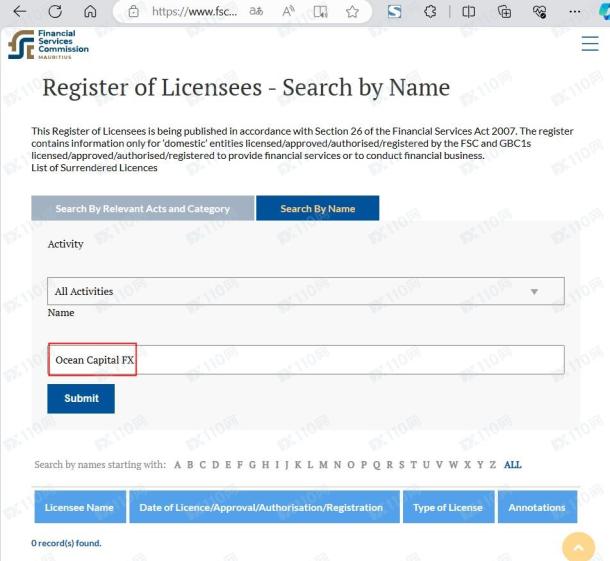Filter names starting with E
The width and height of the screenshot is (610, 561).
tap(228, 465)
